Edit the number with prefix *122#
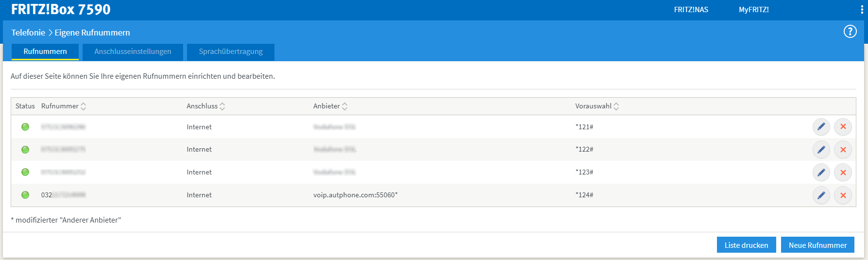Viewport: 868px width, 260px height. click(x=821, y=150)
